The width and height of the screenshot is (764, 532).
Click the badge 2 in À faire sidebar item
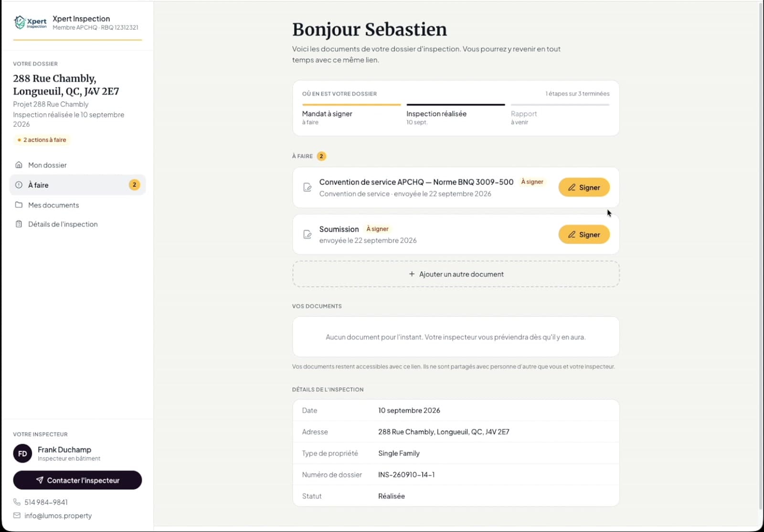click(x=134, y=185)
